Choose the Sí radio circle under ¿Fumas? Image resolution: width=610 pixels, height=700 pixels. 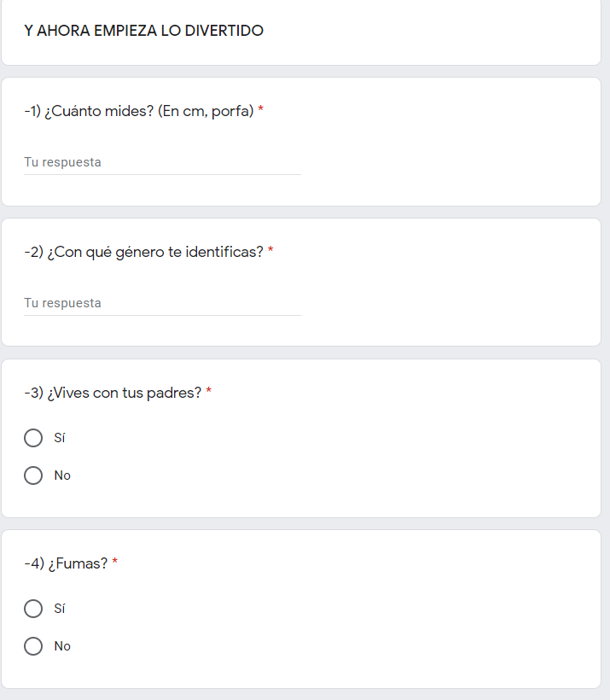point(33,609)
